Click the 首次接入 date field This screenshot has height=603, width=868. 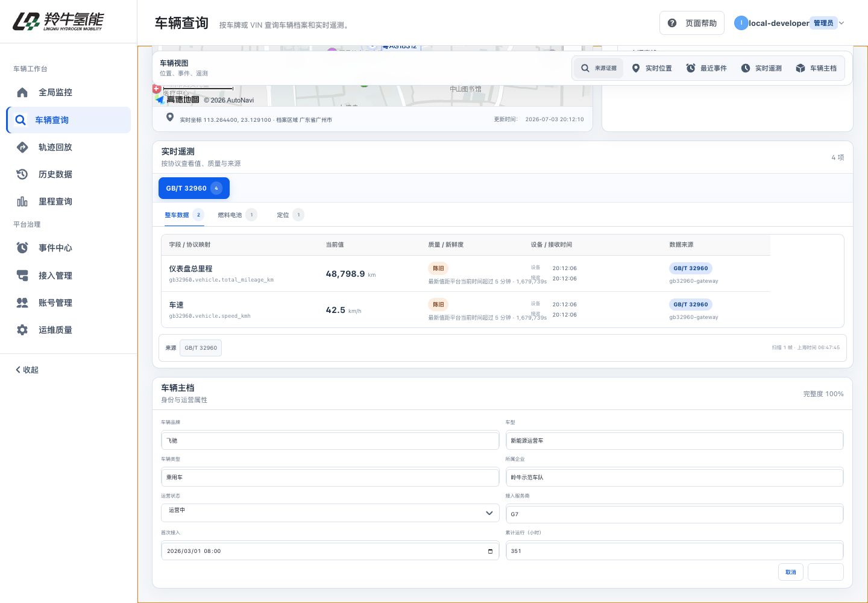click(330, 551)
